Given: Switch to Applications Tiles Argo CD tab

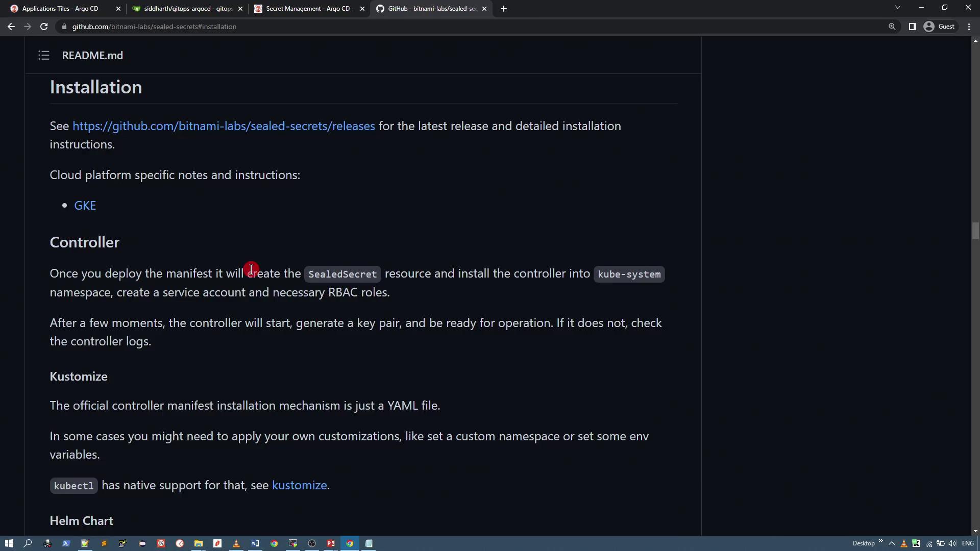Looking at the screenshot, I should [x=60, y=9].
